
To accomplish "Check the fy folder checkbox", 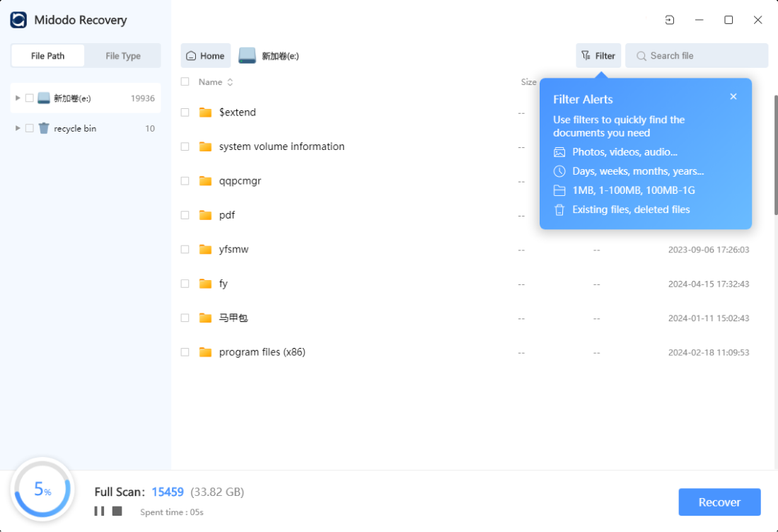I will coord(185,284).
